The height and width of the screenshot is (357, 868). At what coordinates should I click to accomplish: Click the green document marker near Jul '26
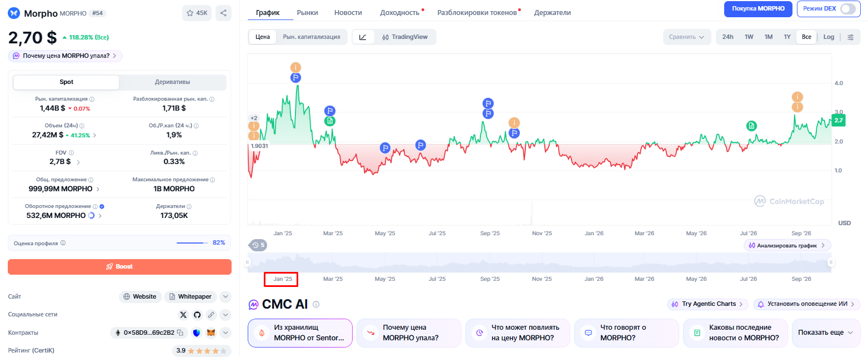click(x=751, y=126)
